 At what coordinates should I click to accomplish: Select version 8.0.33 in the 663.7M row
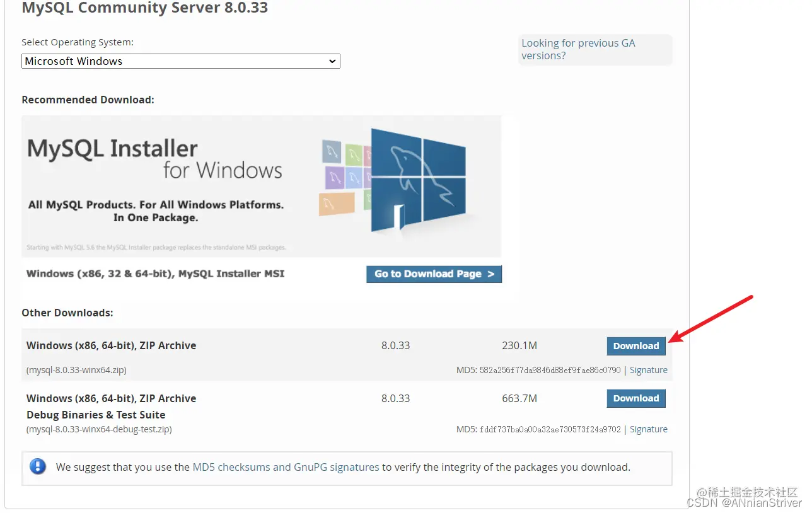pos(395,398)
